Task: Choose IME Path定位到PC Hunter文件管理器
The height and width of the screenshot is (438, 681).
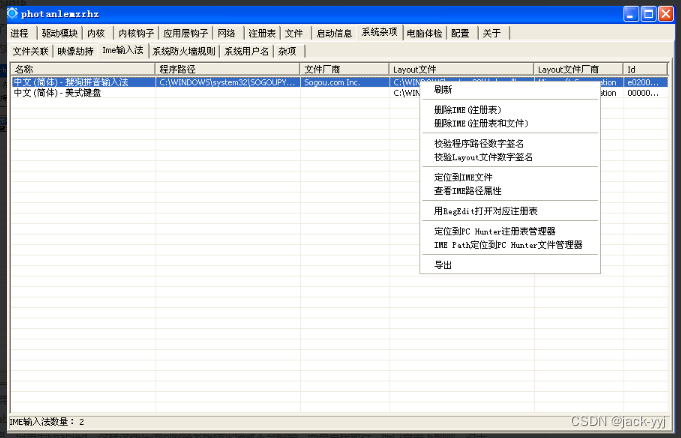Action: point(510,245)
